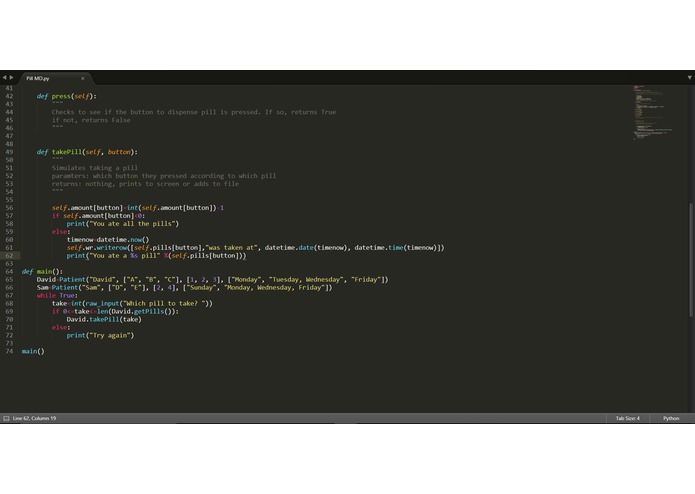Click the 'self.amount[button]=int(' assignment line
The width and height of the screenshot is (695, 494).
tap(138, 208)
